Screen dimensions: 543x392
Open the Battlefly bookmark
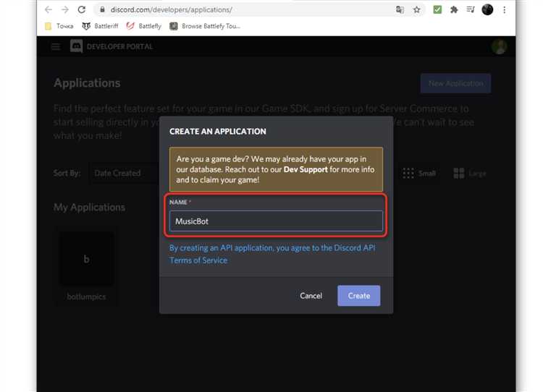pos(144,26)
